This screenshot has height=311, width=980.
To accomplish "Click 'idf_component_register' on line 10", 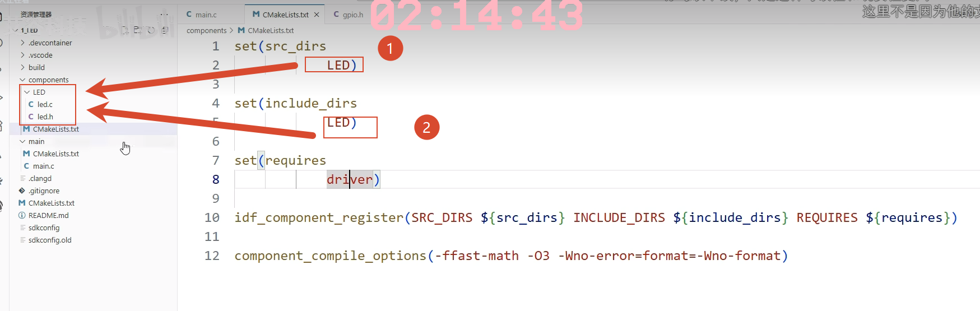I will click(x=319, y=217).
